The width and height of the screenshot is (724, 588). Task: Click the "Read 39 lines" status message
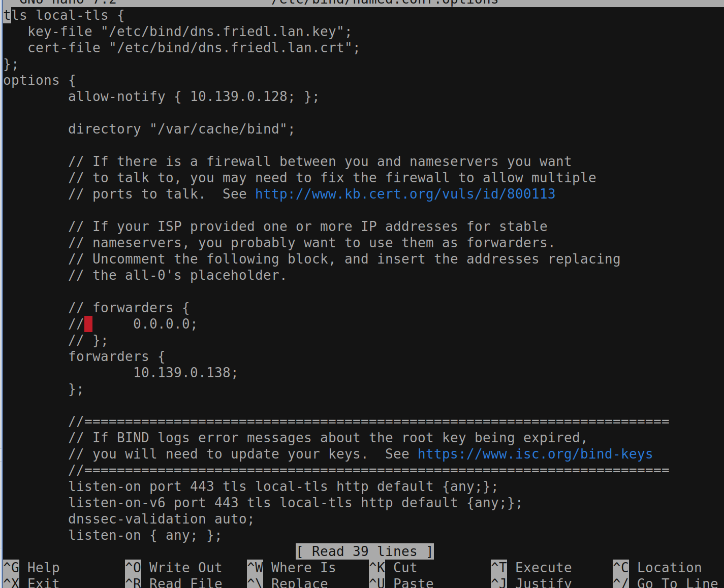[364, 551]
